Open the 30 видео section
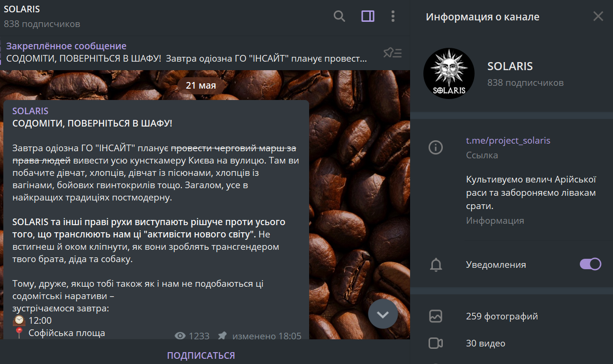 click(x=485, y=343)
